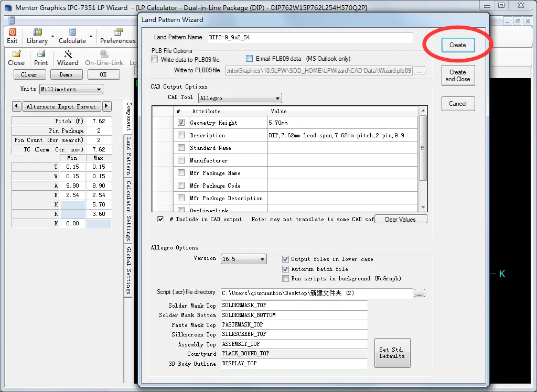Click the Exit toolbar icon

13,36
